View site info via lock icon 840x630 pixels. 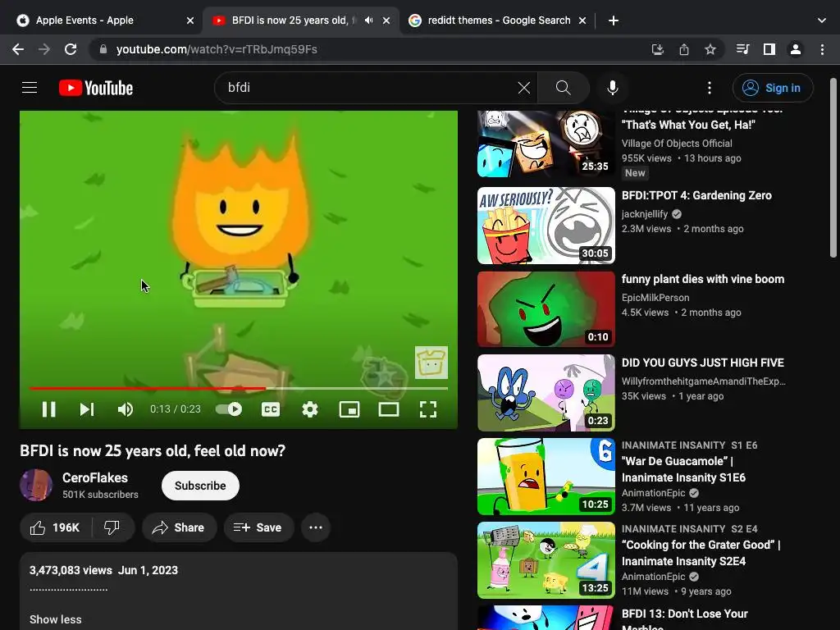103,49
